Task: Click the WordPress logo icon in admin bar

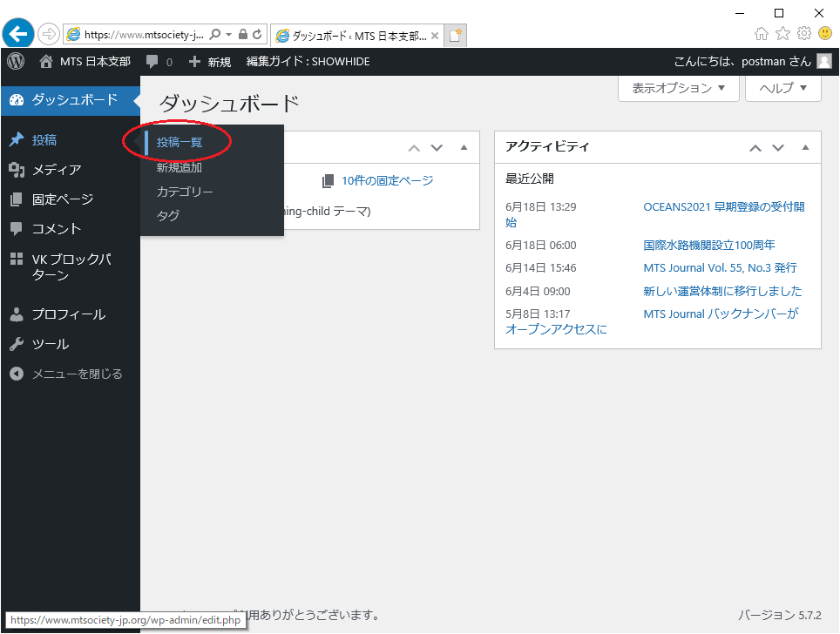Action: point(16,62)
